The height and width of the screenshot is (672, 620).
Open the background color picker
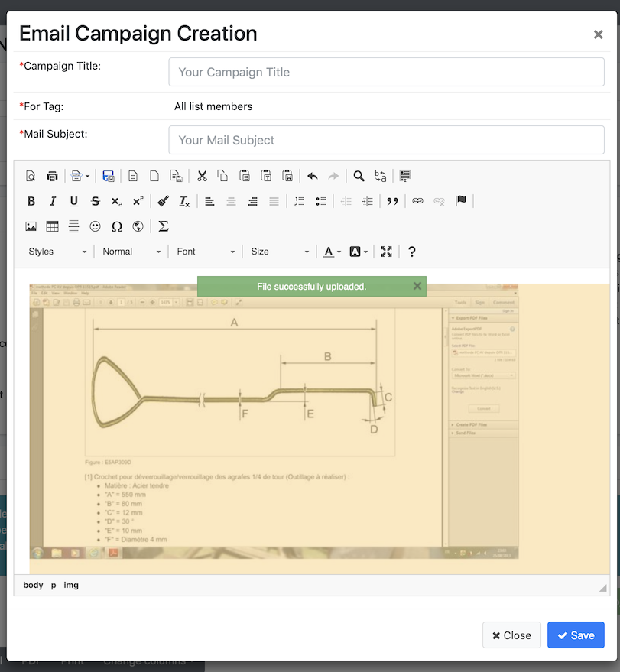pyautogui.click(x=359, y=252)
